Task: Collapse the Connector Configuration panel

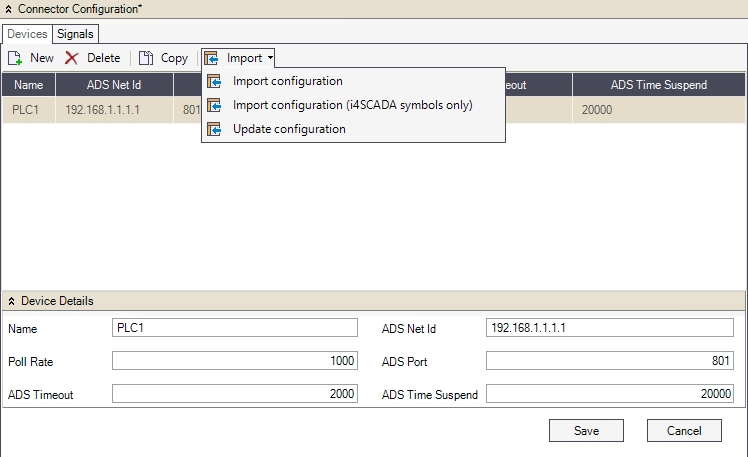Action: (x=9, y=9)
